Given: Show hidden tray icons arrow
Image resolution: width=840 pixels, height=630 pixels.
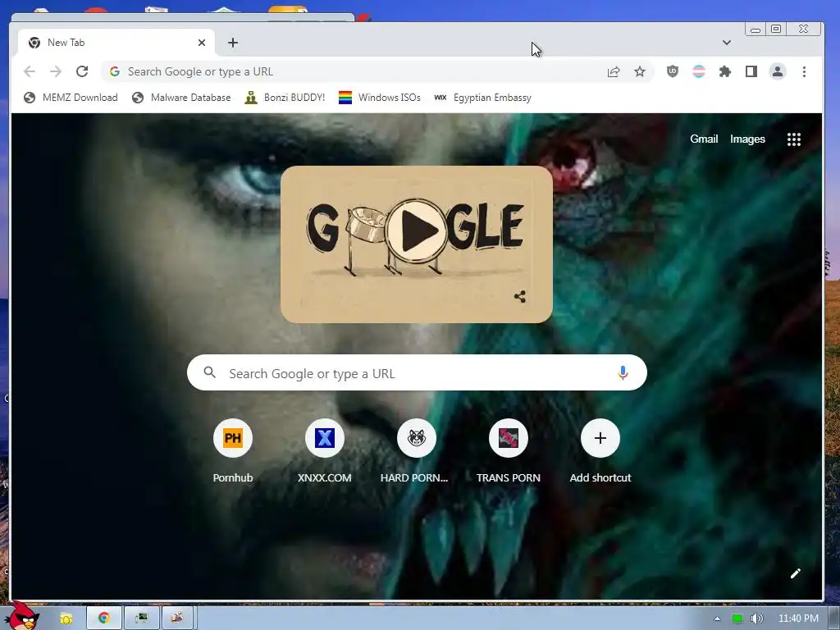Looking at the screenshot, I should 717,619.
